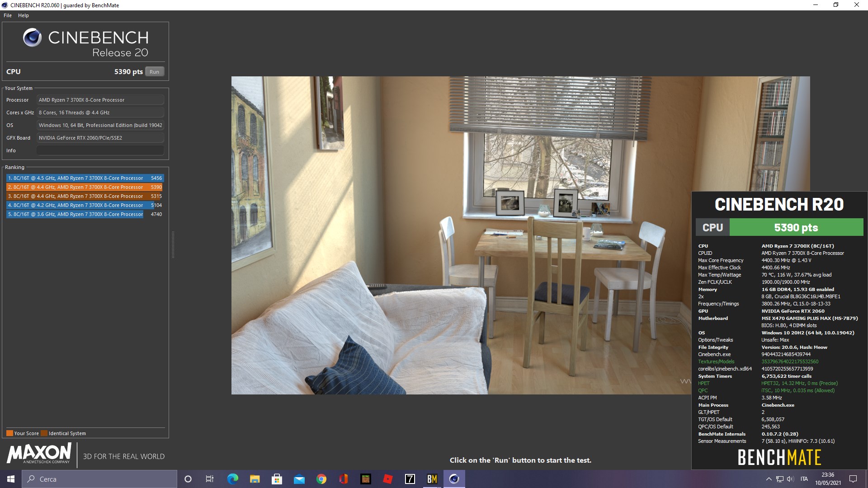Click the Max Core Frequency value 4400.30 MHz
The image size is (868, 488).
[x=786, y=260]
